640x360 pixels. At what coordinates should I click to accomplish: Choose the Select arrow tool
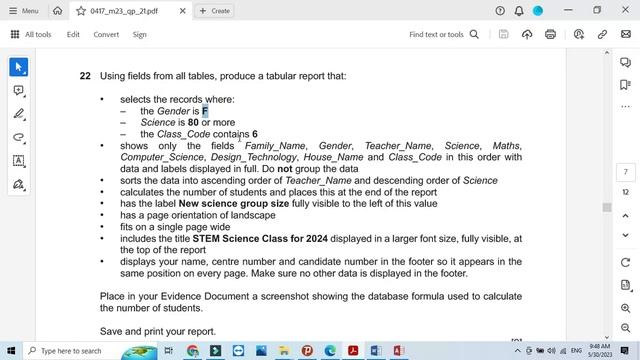(18, 67)
